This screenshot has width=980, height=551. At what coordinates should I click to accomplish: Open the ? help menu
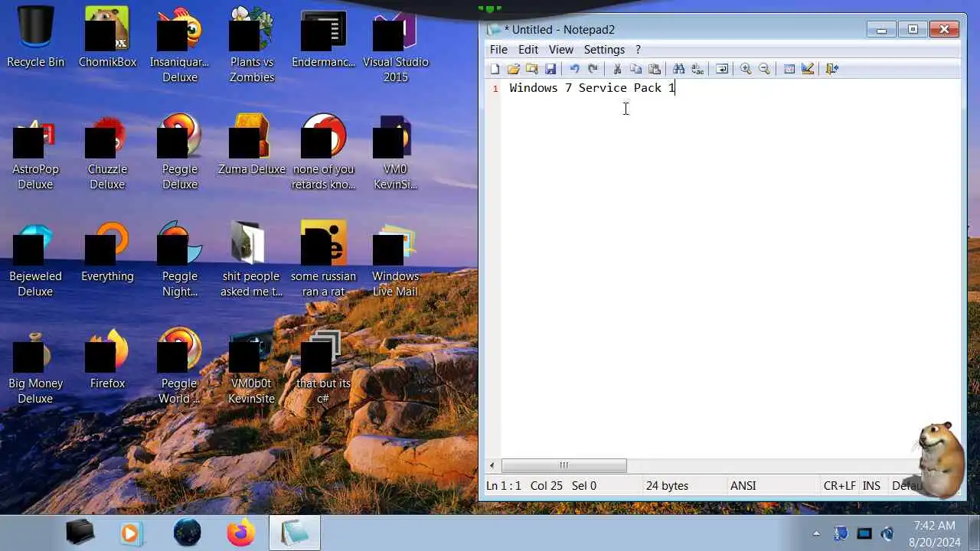(x=638, y=49)
